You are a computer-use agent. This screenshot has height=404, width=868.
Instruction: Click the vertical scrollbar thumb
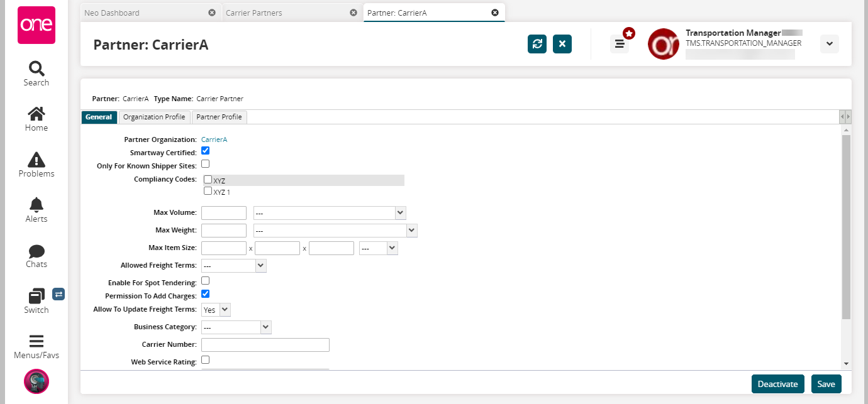point(846,226)
